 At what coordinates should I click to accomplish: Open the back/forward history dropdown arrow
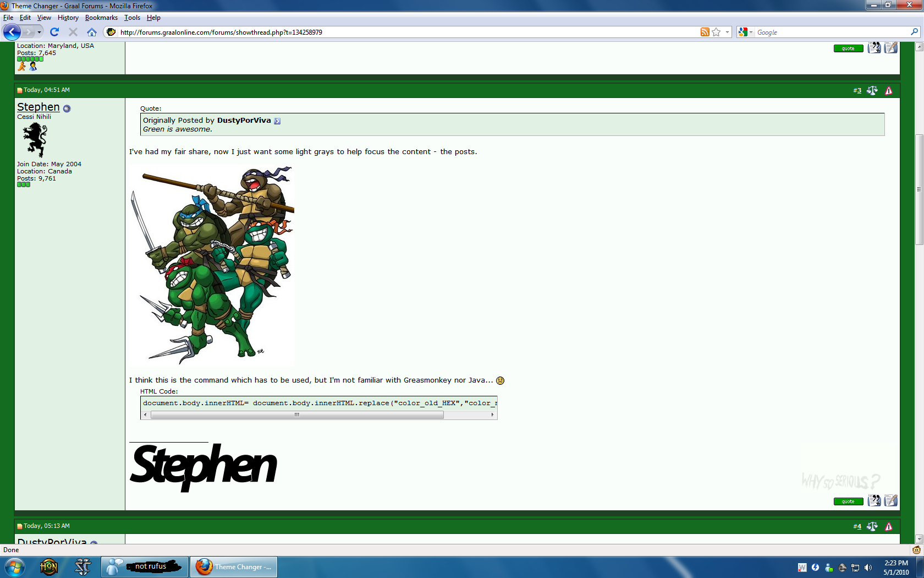(40, 32)
